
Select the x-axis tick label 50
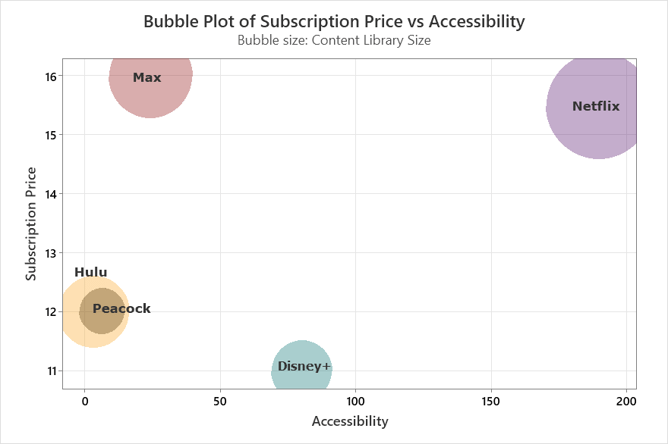[220, 401]
